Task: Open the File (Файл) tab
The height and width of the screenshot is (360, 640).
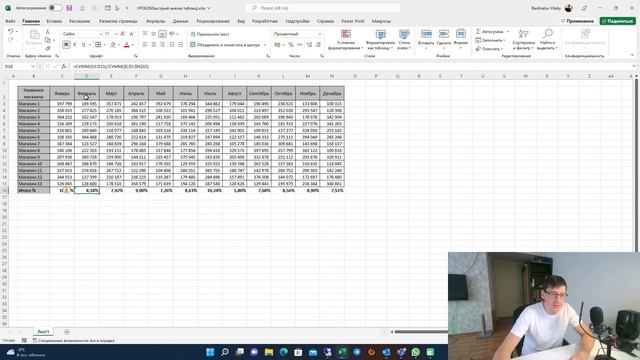Action: pos(10,21)
